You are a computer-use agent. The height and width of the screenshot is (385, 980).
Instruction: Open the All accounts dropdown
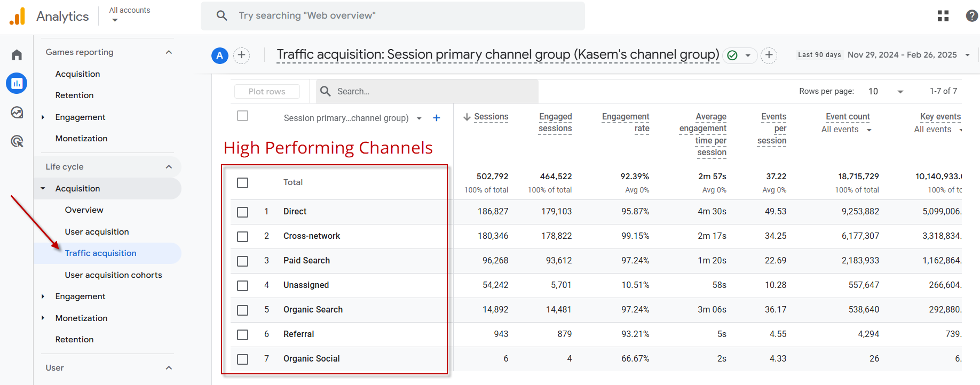tap(129, 14)
